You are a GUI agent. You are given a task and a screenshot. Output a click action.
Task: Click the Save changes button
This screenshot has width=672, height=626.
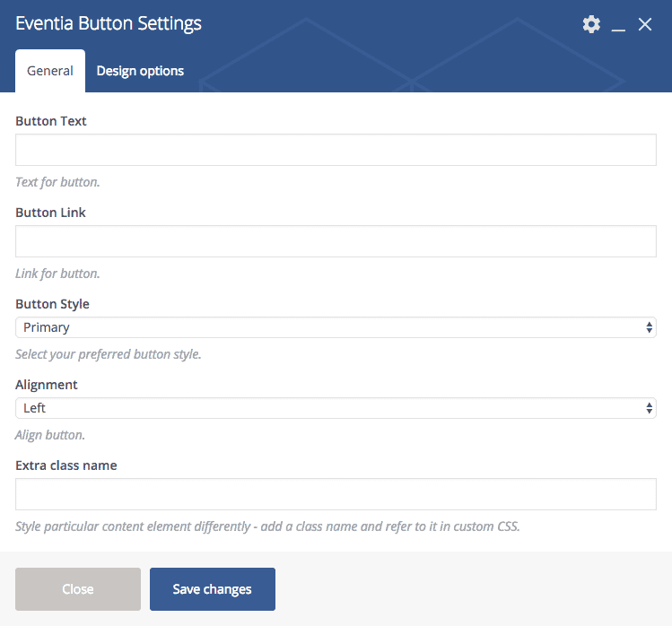click(213, 589)
